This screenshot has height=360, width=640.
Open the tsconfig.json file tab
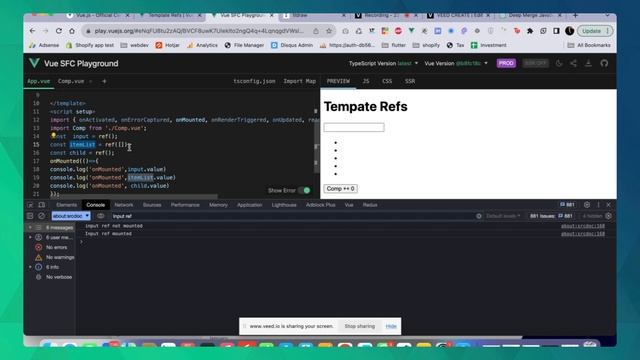(x=254, y=81)
